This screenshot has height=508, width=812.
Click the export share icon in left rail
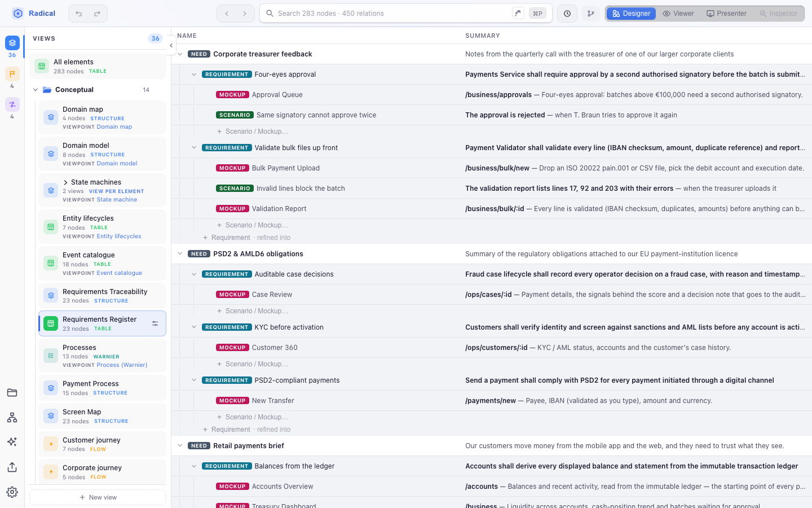(12, 467)
